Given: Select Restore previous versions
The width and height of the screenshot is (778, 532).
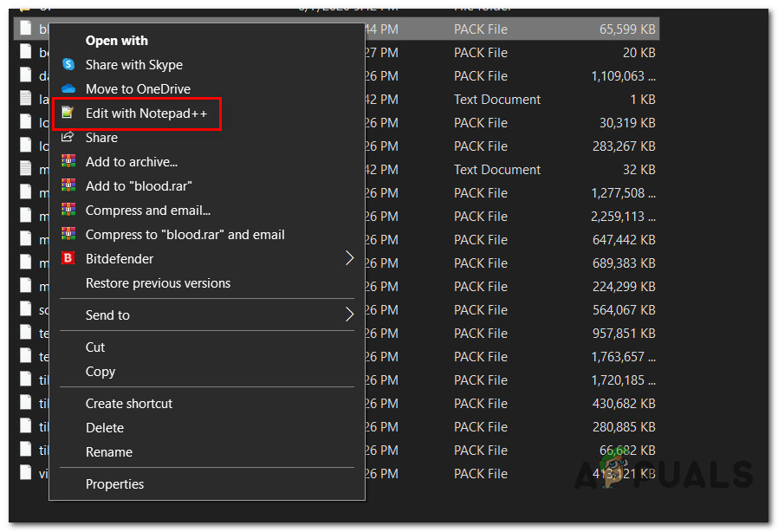Looking at the screenshot, I should [x=158, y=283].
